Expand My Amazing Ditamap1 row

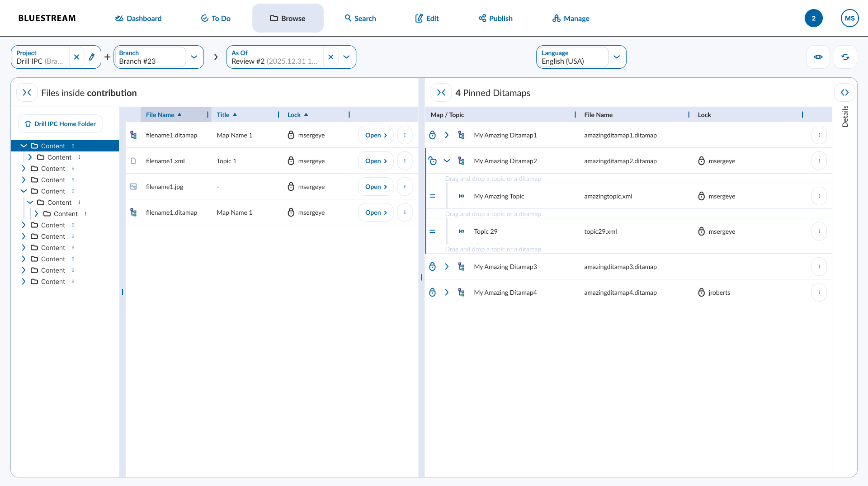(x=447, y=135)
